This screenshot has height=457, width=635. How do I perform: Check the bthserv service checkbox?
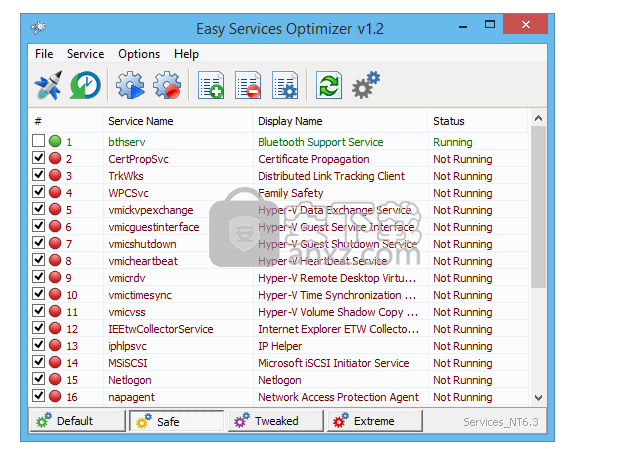tap(38, 142)
